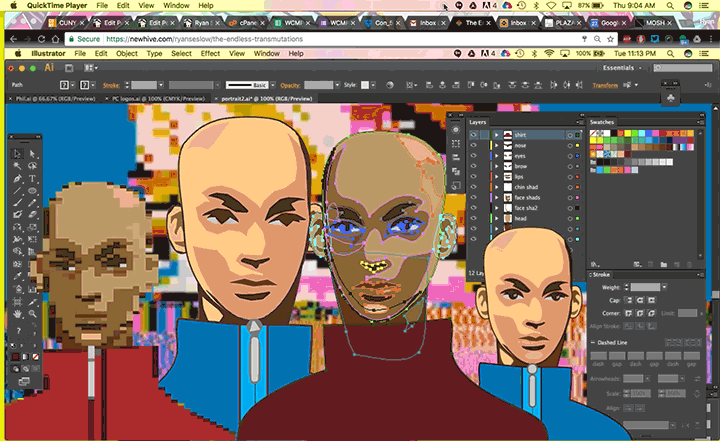Hide the nose layer
Screen dimensions: 720x441
pyautogui.click(x=474, y=145)
